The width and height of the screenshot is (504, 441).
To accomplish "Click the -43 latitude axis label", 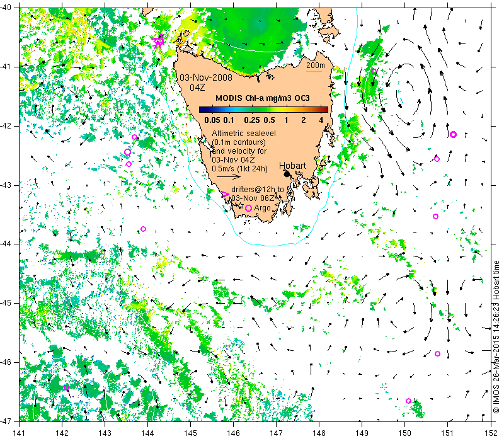I will coord(7,185).
